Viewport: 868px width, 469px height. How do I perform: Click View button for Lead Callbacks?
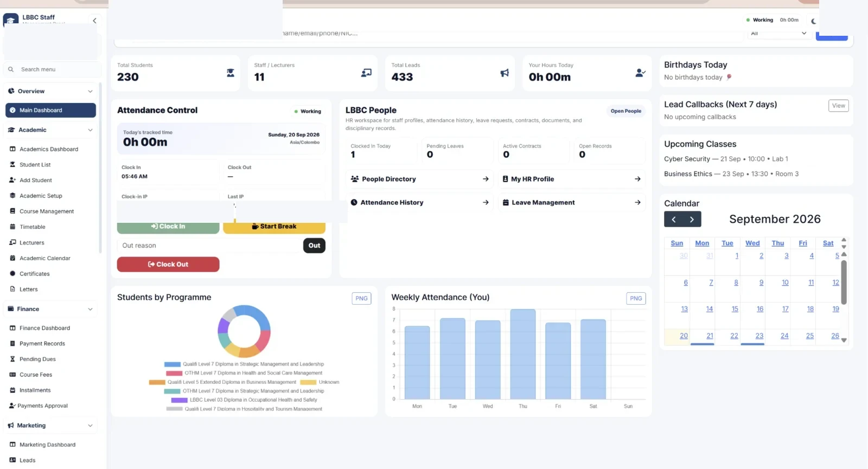(x=839, y=106)
